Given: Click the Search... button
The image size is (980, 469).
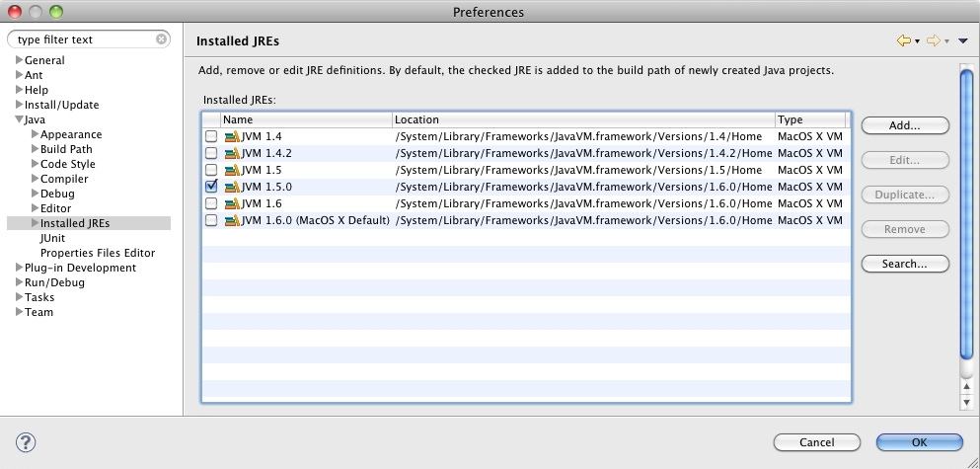Looking at the screenshot, I should coord(904,264).
